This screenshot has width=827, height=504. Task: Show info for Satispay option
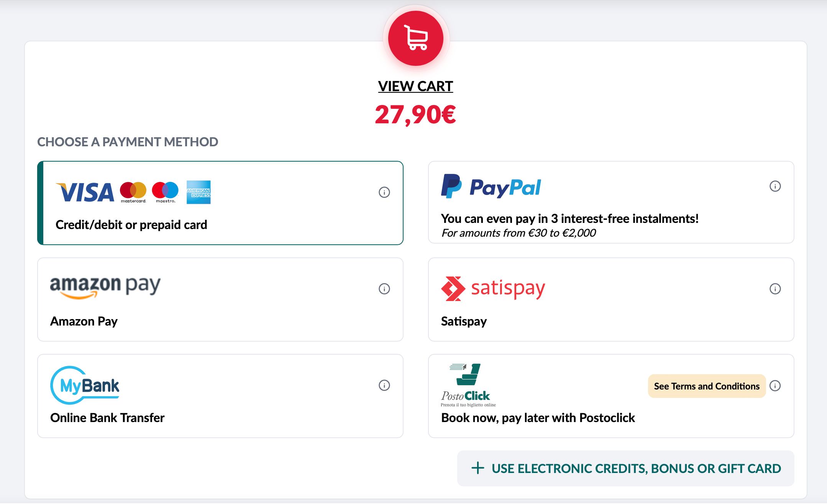pos(775,289)
